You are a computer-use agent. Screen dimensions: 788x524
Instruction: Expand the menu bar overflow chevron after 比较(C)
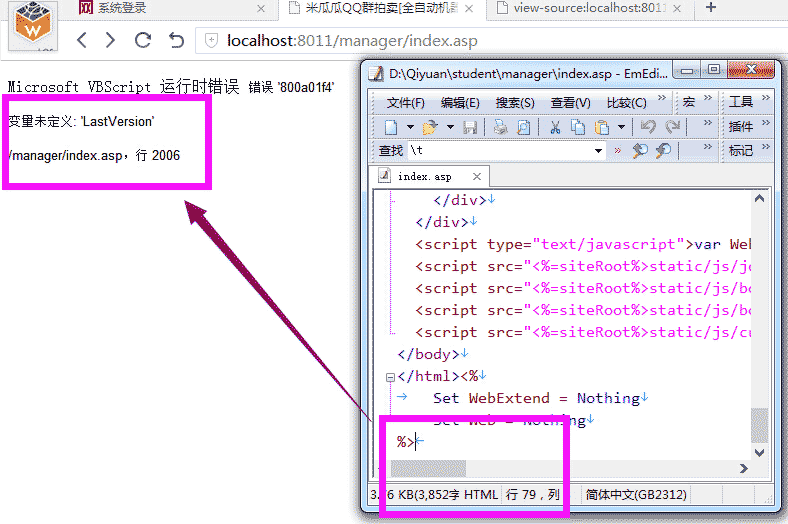coord(662,97)
